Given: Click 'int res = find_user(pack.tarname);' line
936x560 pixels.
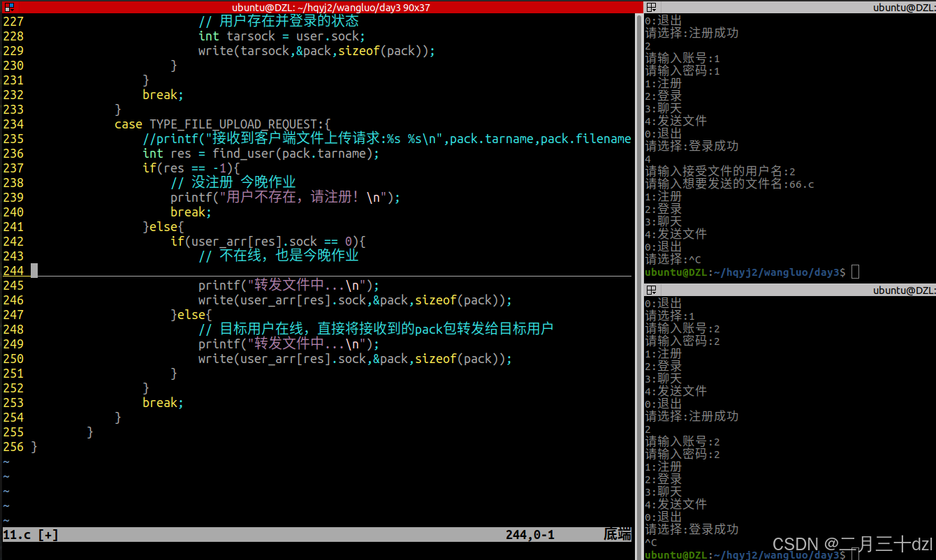Looking at the screenshot, I should 261,154.
